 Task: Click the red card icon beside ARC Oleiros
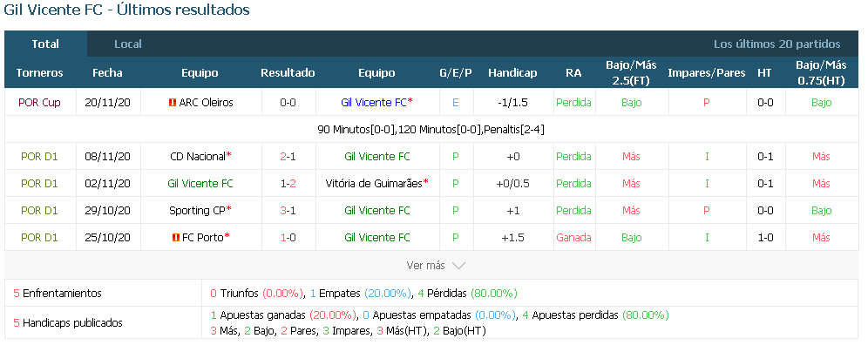point(173,103)
